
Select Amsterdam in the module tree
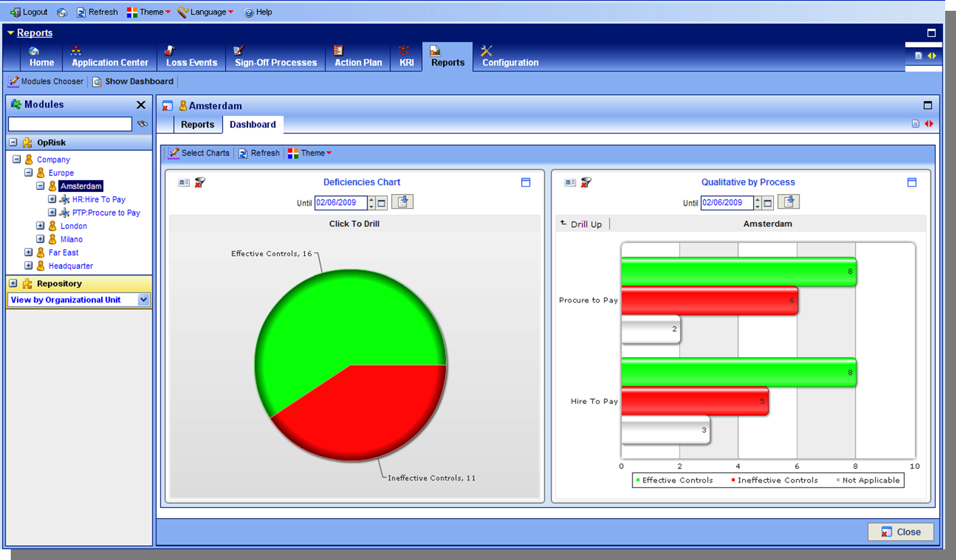point(81,186)
